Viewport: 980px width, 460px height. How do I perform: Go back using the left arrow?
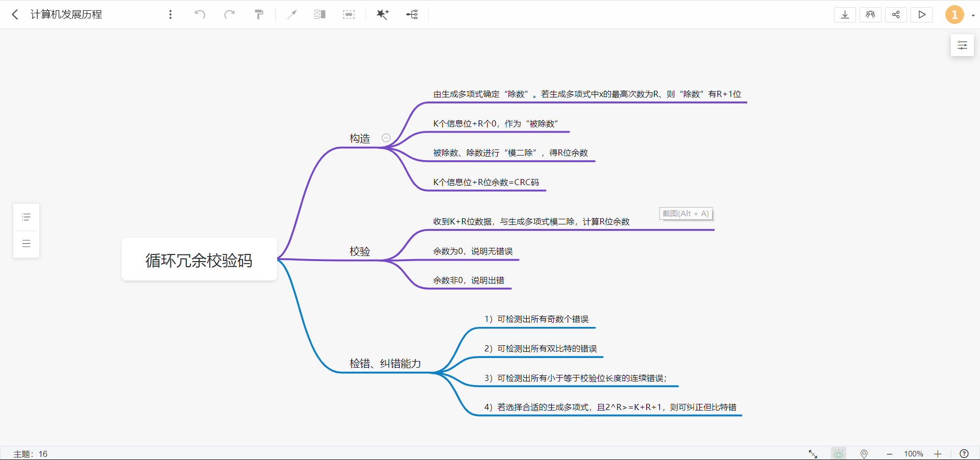15,14
